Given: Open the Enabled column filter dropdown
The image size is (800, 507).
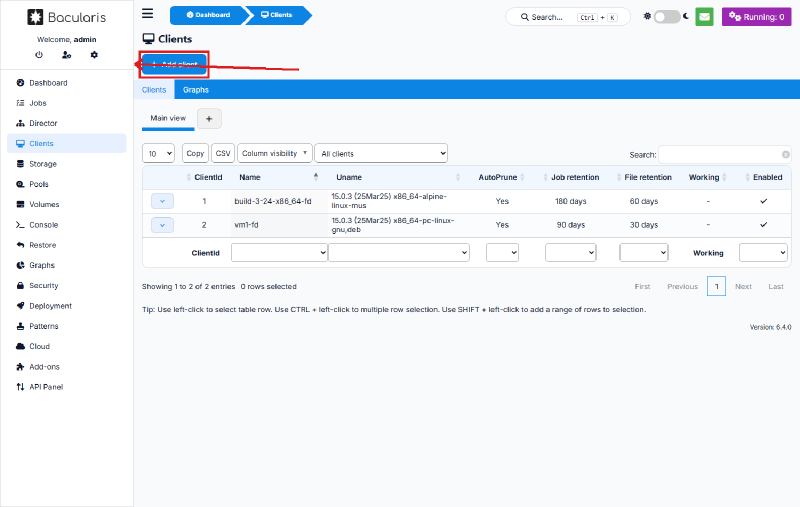Looking at the screenshot, I should click(763, 252).
